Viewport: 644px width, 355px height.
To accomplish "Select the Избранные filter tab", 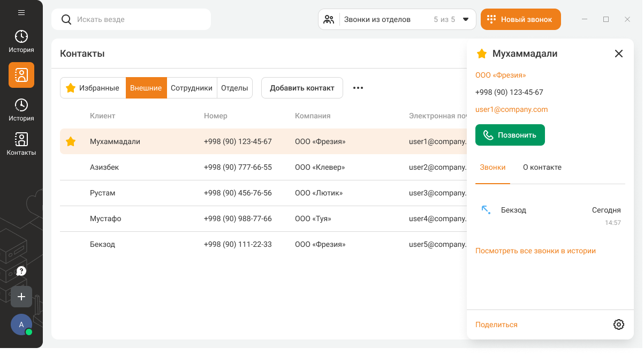I will [93, 88].
